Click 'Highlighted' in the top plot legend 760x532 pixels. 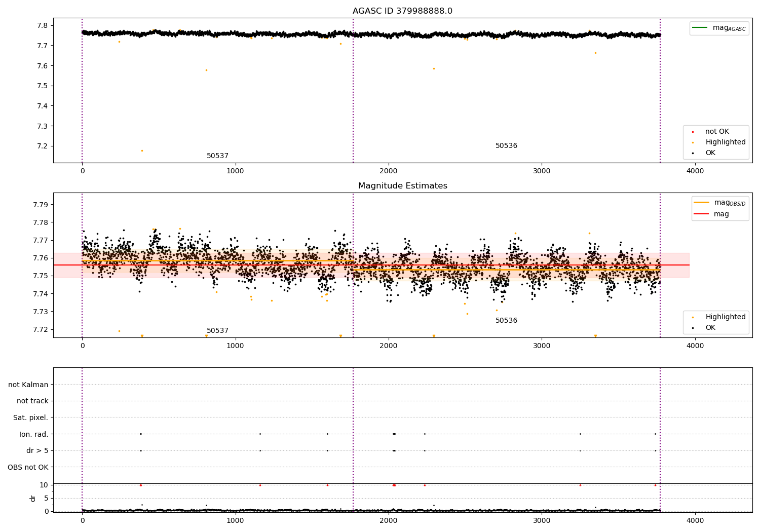click(726, 142)
